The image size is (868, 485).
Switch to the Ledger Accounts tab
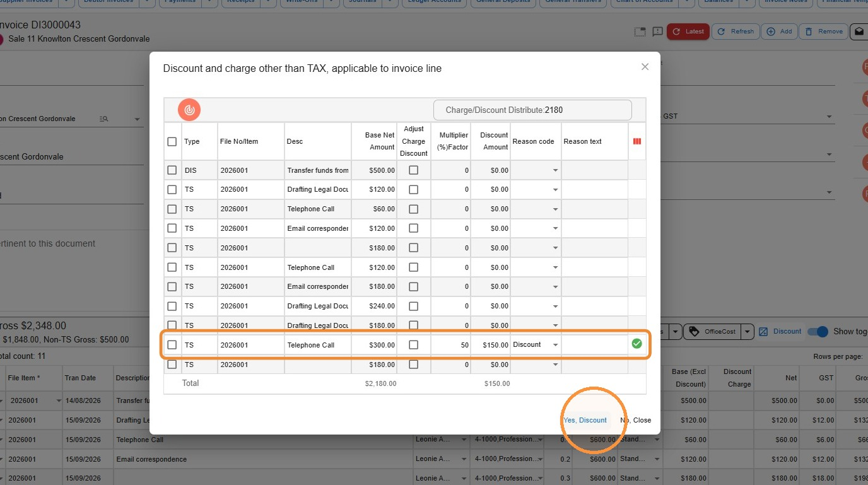click(x=433, y=2)
